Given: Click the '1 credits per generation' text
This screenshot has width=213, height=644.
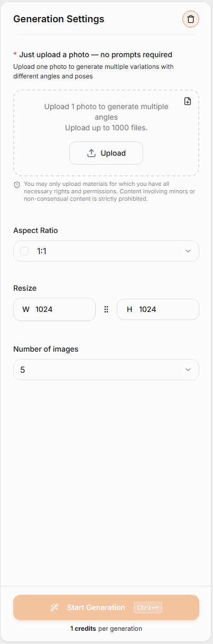Looking at the screenshot, I should (106, 629).
